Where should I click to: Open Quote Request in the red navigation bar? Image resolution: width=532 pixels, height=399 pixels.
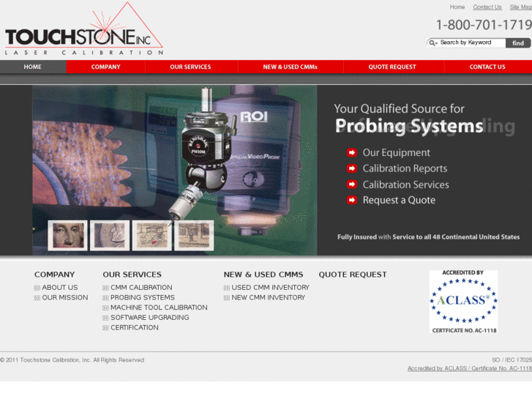(x=392, y=67)
